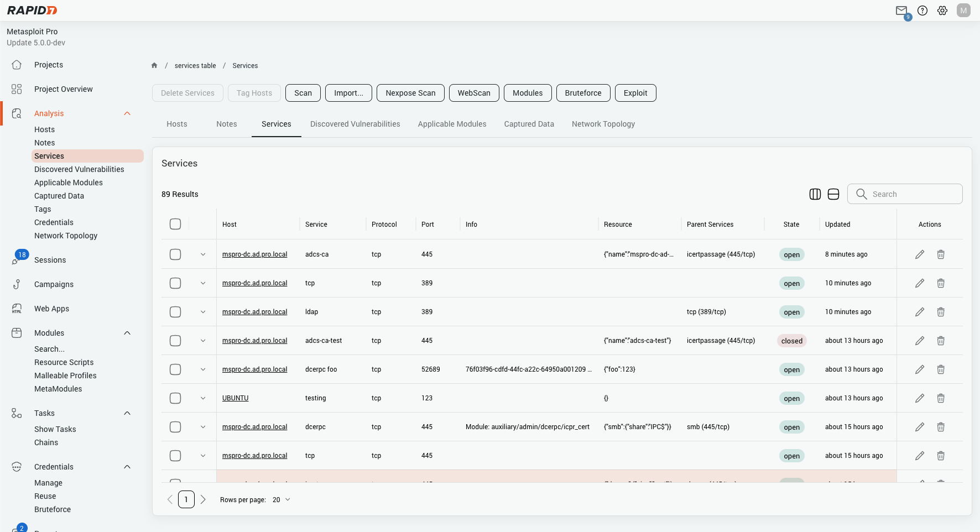Click the services Search field

click(905, 194)
